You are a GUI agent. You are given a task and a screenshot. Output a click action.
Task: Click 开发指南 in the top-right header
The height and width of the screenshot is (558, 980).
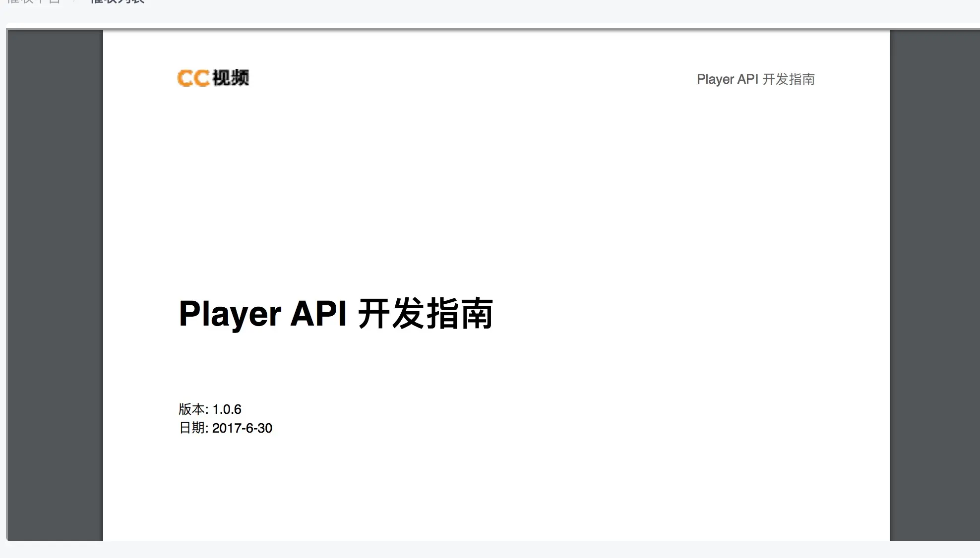[x=789, y=79]
